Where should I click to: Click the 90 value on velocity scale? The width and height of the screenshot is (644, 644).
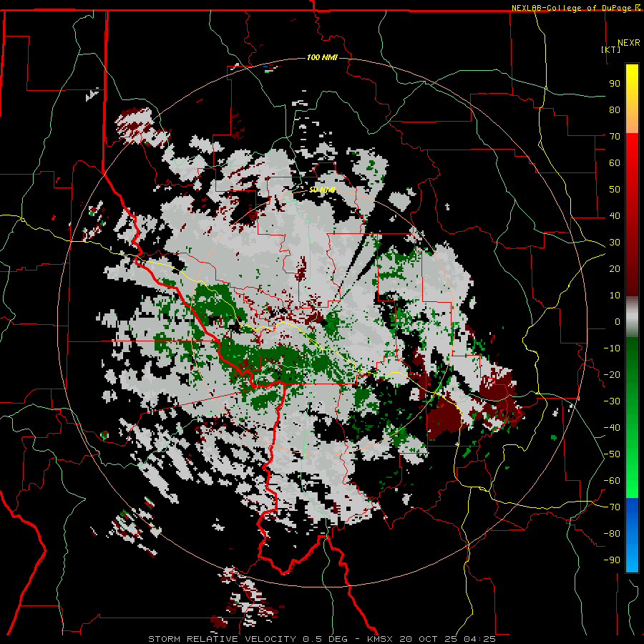tap(615, 84)
